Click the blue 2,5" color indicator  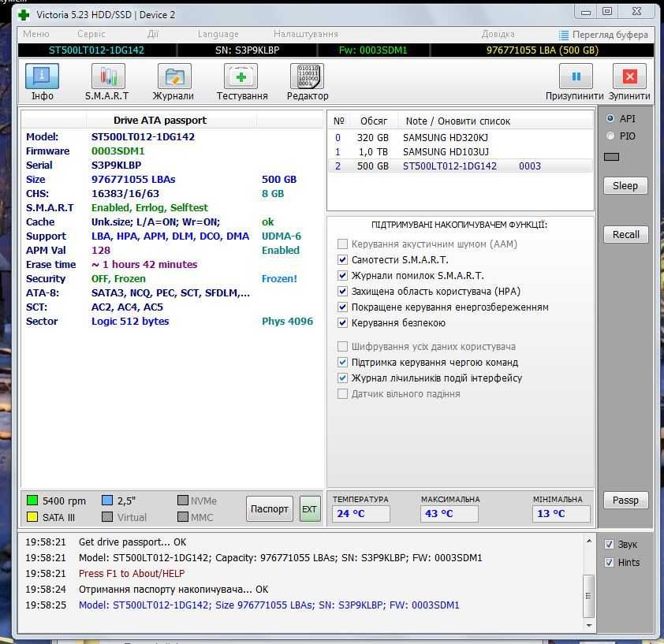point(107,501)
